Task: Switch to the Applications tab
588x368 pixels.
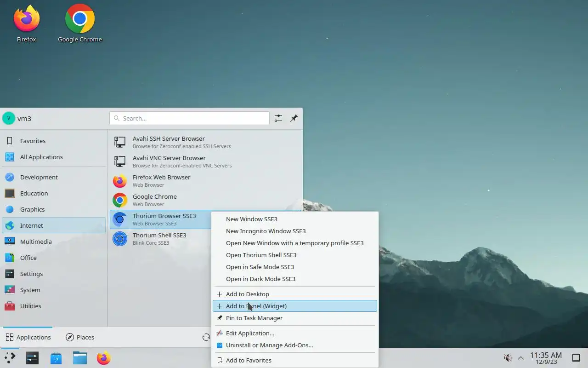Action: [28, 337]
